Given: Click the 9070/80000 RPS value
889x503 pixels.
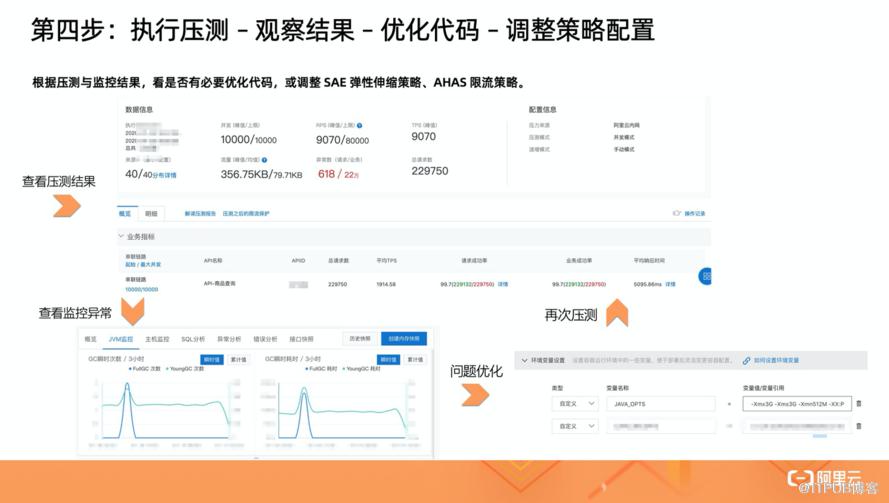Looking at the screenshot, I should point(342,140).
